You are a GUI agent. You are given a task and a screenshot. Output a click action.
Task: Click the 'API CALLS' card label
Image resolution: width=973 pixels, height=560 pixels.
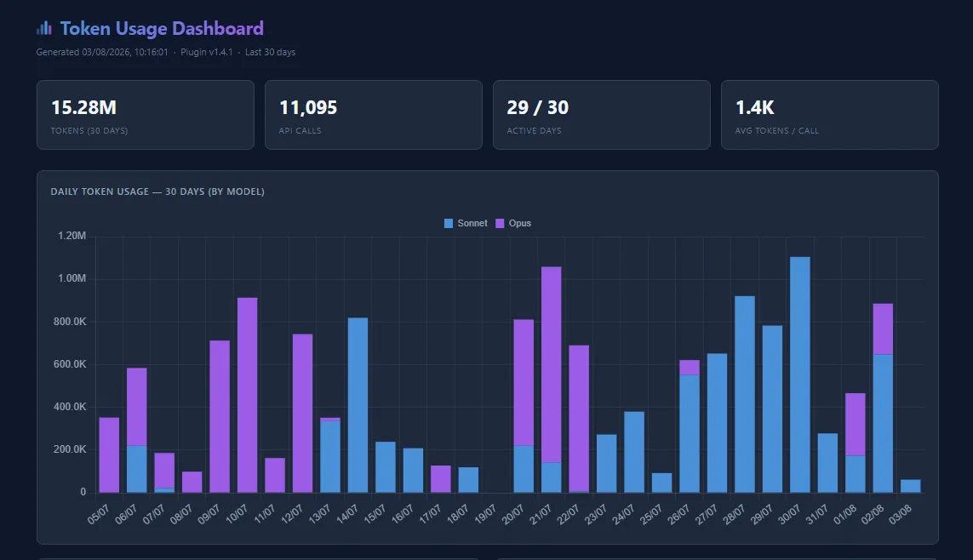point(300,131)
